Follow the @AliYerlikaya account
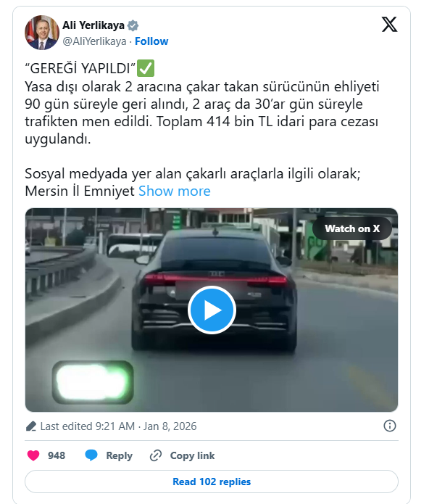Screen dimensions: 437x504 click(151, 41)
